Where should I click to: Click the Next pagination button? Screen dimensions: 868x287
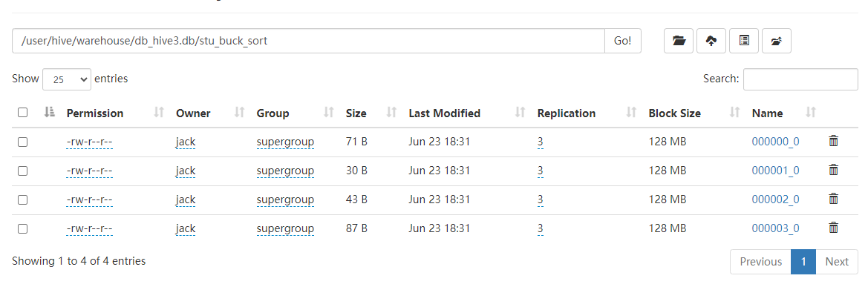837,262
